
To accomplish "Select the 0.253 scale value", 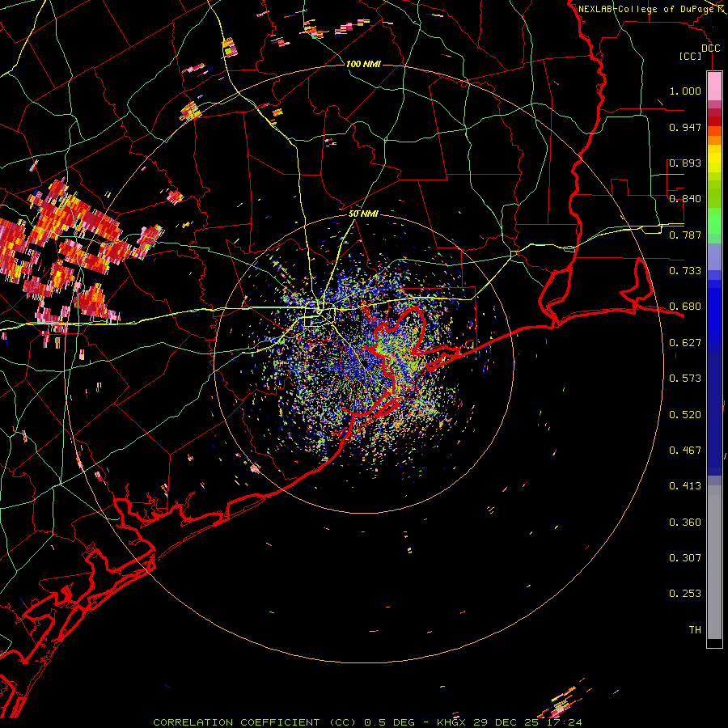I will click(x=685, y=594).
